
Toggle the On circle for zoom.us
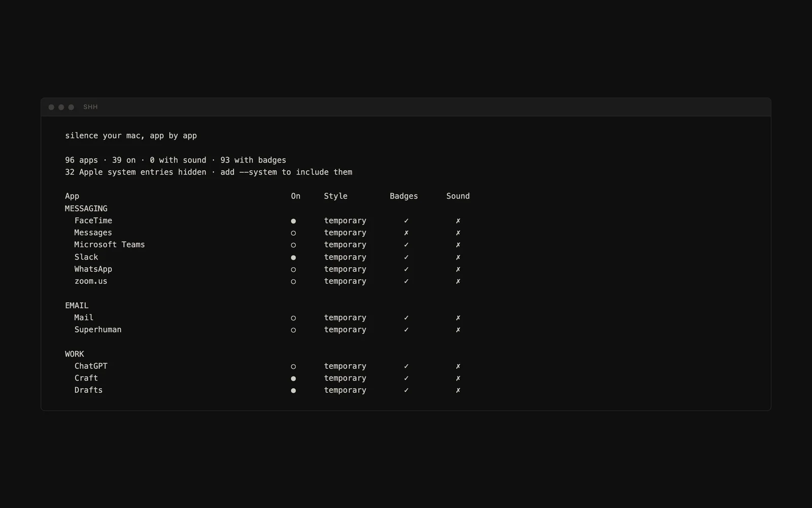tap(293, 281)
